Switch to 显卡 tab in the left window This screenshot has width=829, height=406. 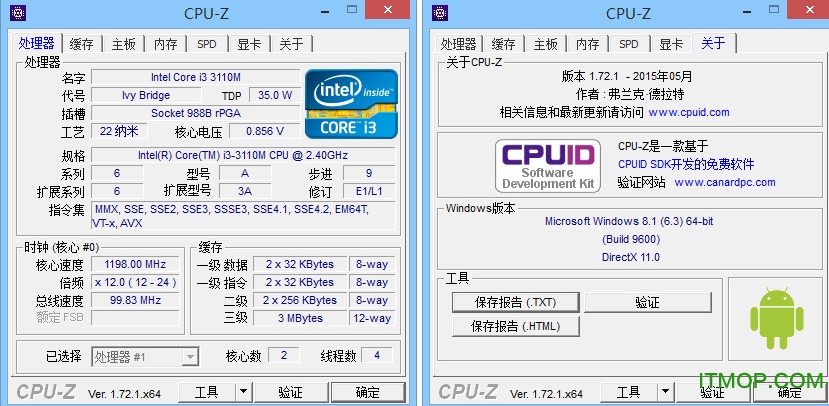[x=249, y=44]
